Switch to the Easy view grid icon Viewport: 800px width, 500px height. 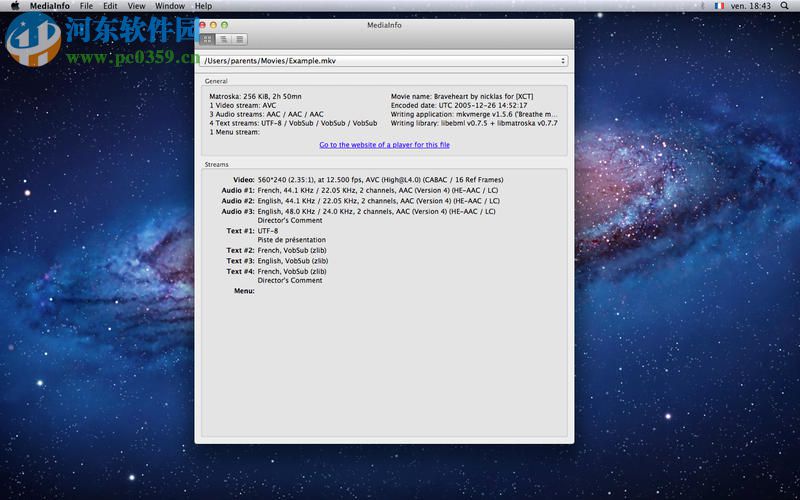[x=208, y=39]
